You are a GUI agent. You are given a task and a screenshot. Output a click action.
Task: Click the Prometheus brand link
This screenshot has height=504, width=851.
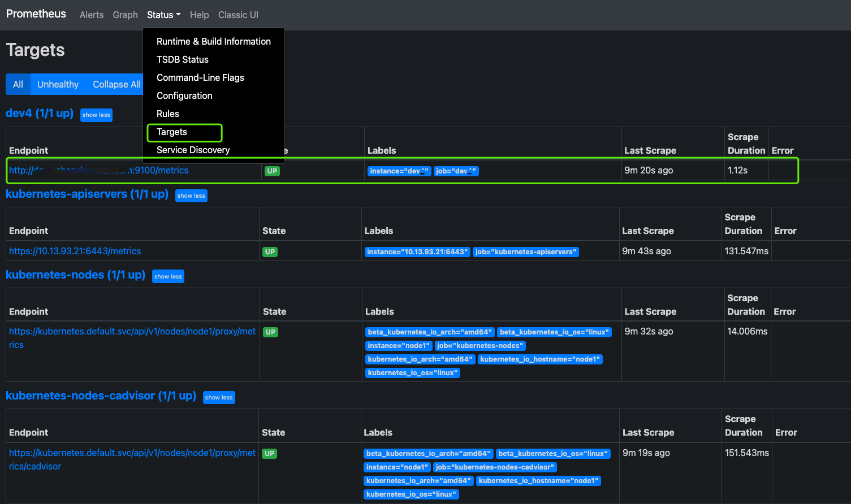(x=36, y=14)
